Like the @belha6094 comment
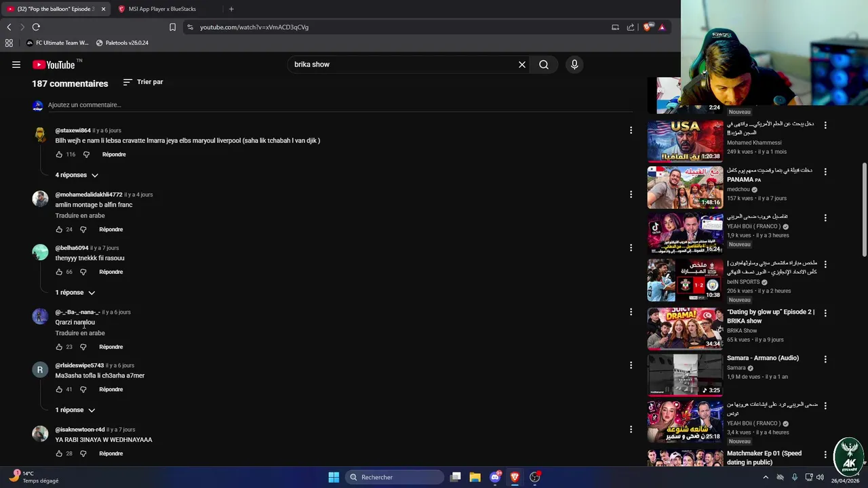Viewport: 868px width, 488px height. (x=59, y=272)
